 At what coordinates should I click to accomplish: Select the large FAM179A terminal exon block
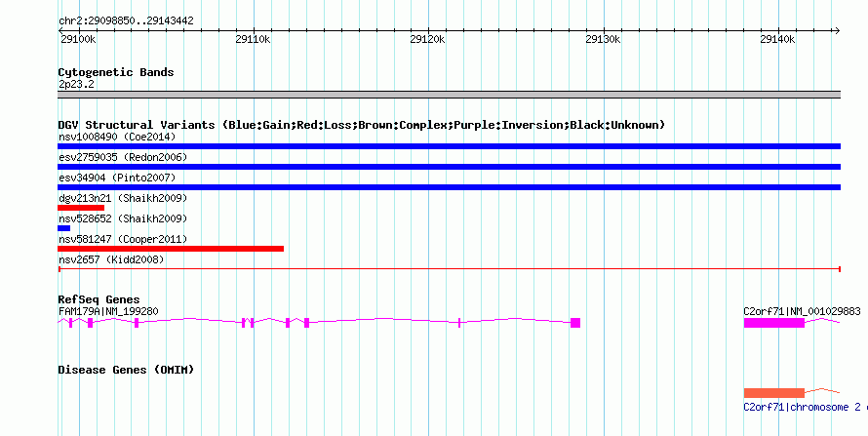coord(575,323)
